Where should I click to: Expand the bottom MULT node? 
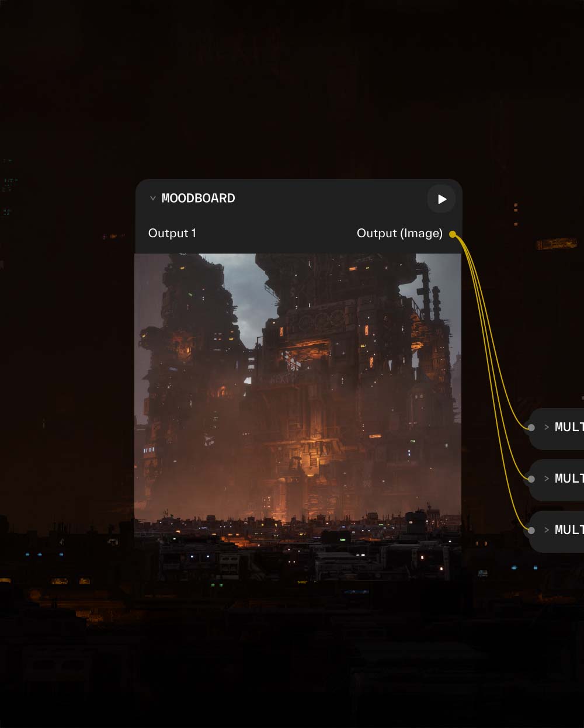547,530
